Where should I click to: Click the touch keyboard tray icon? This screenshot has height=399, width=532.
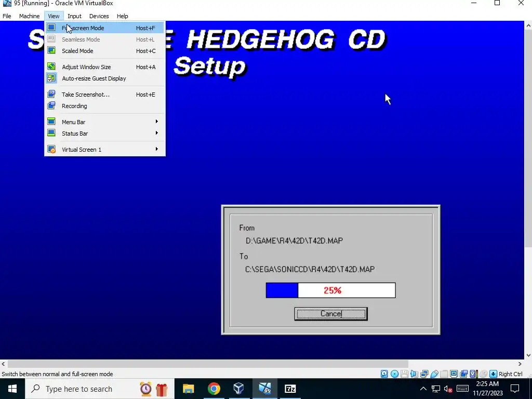462,389
